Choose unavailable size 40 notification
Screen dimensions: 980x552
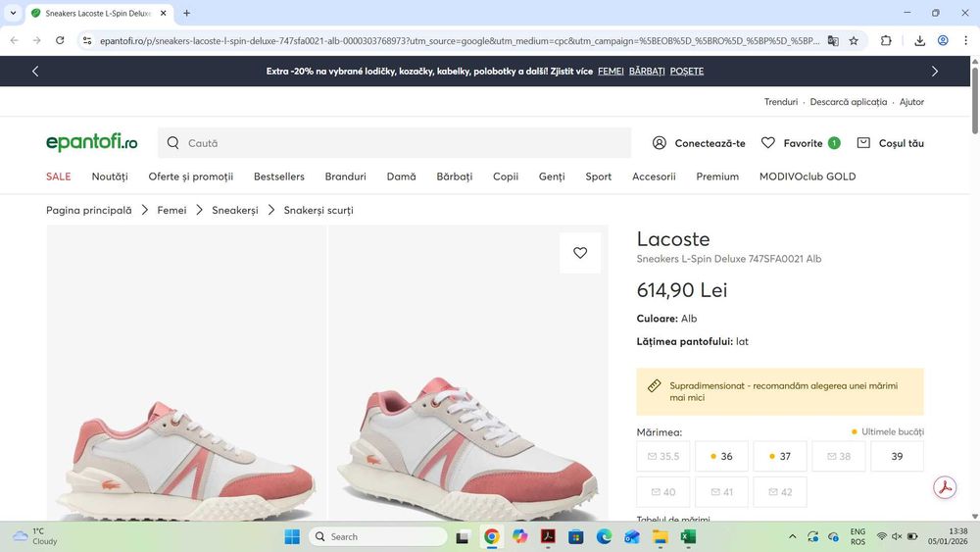(663, 492)
